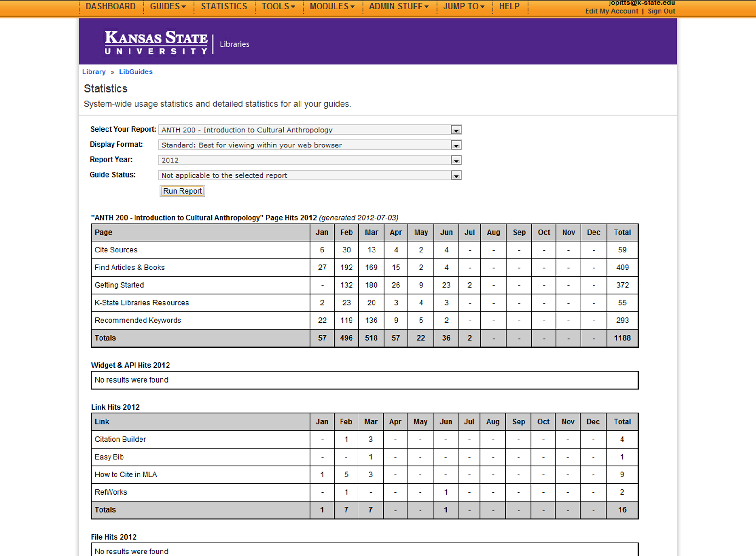Select the Recommended Keywords row label

pos(138,320)
